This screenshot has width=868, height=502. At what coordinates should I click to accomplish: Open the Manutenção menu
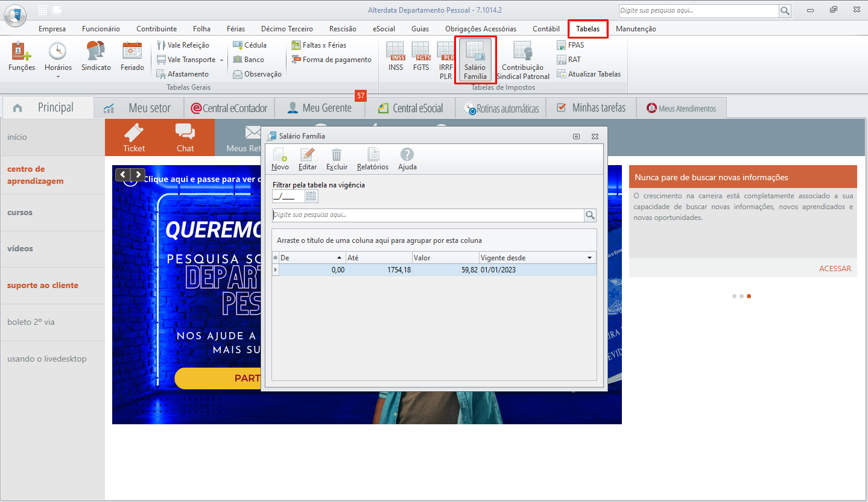pos(636,29)
